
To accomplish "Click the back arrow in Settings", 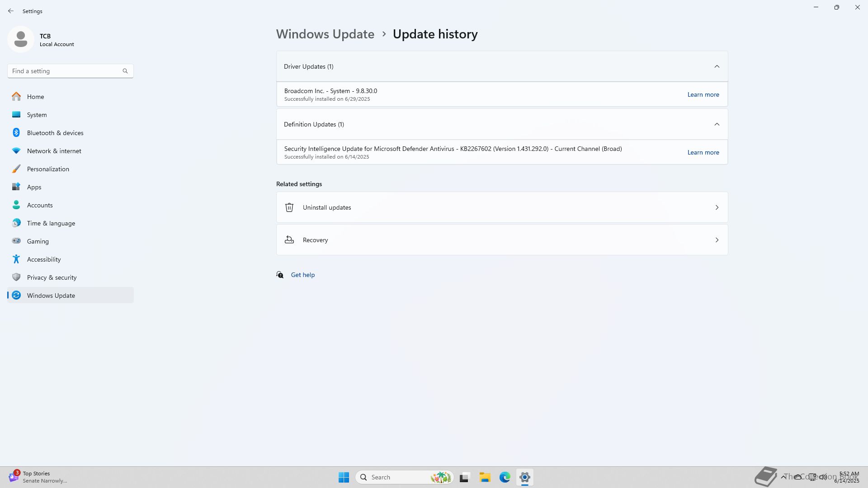I will [x=11, y=11].
